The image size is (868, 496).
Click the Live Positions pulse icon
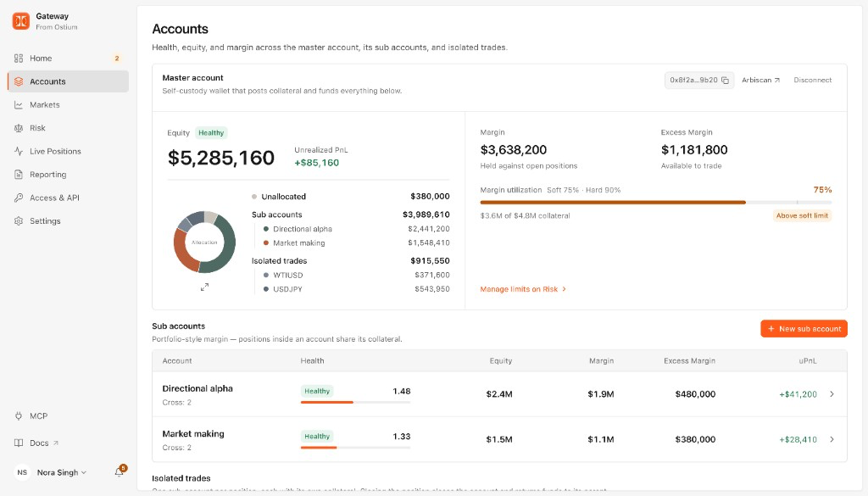[x=19, y=151]
